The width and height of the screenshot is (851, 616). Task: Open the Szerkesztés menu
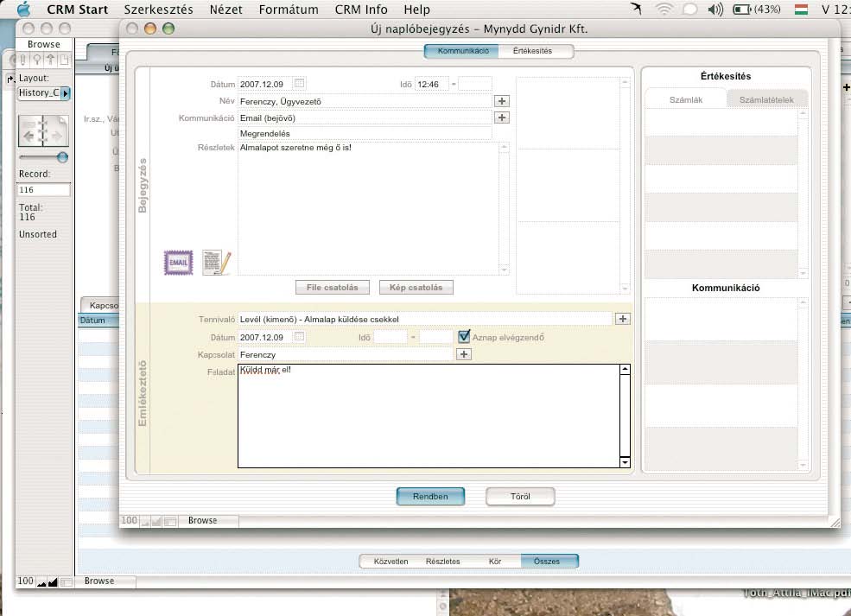[x=158, y=10]
